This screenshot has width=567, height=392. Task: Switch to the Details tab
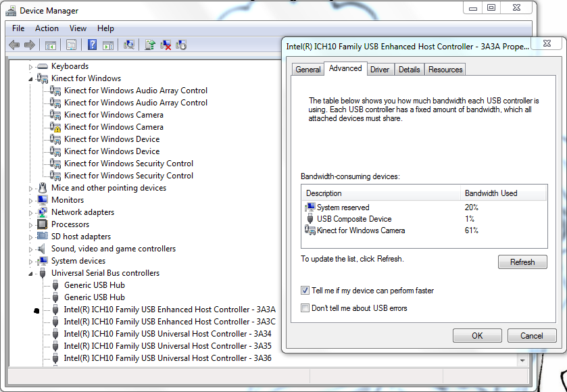click(x=410, y=70)
